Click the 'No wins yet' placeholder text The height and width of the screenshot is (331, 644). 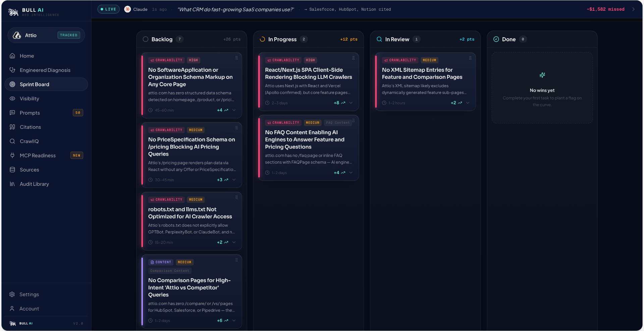(542, 90)
